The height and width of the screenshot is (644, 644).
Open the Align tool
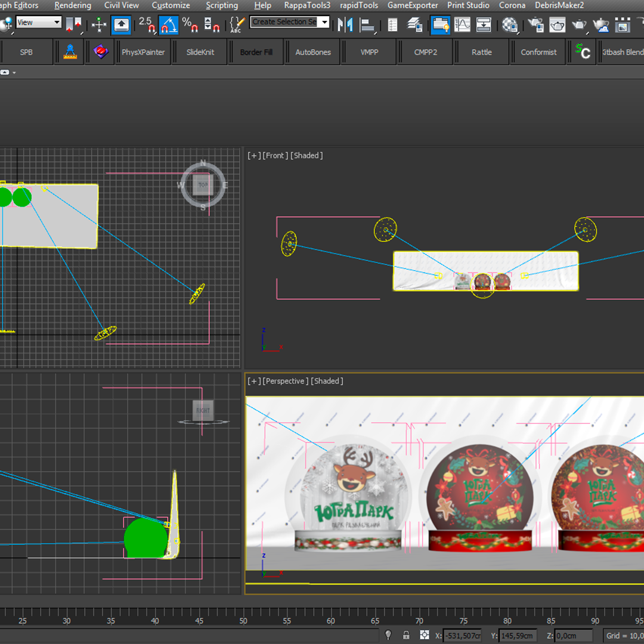pyautogui.click(x=368, y=24)
